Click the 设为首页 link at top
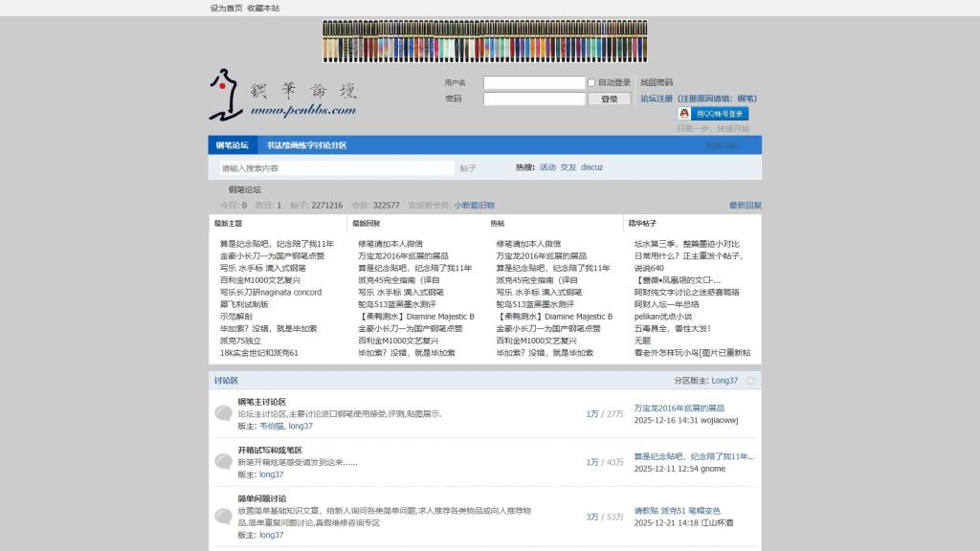This screenshot has width=980, height=551. (x=226, y=8)
